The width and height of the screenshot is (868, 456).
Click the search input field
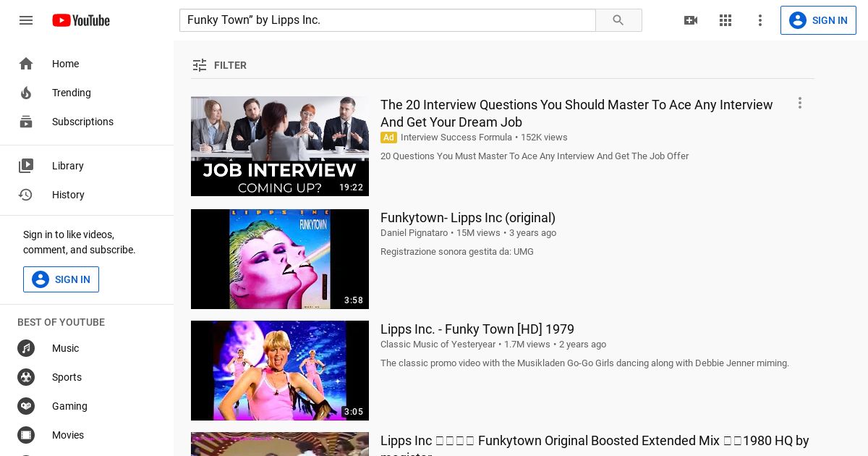tap(387, 20)
